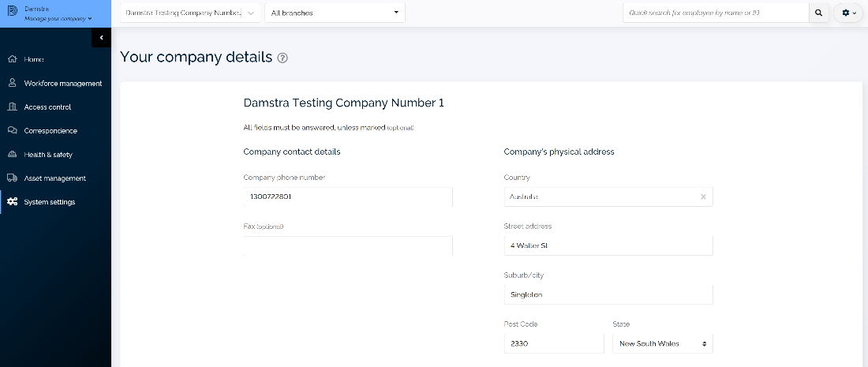Screen dimensions: 868x367
Task: Click the Company contact details heading
Action: coord(292,152)
